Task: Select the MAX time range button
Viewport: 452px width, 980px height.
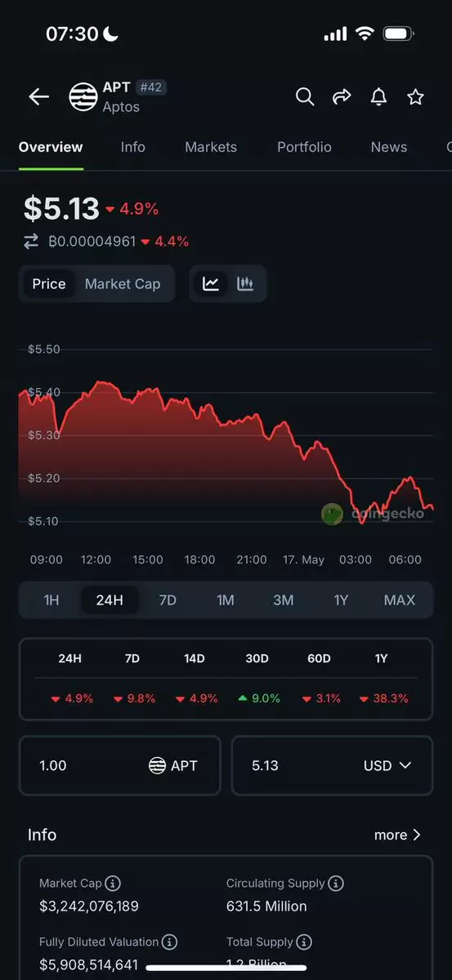Action: click(x=400, y=600)
